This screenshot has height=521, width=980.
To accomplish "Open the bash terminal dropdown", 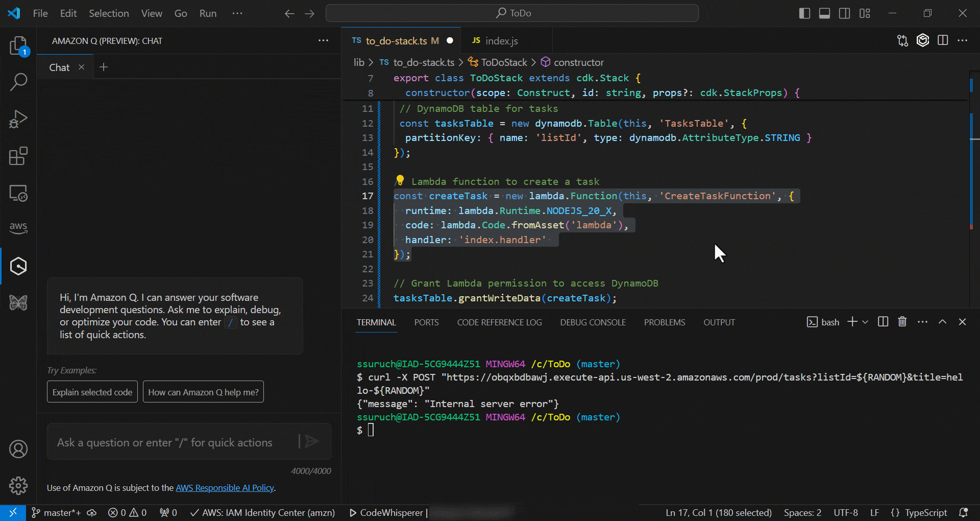I will click(x=865, y=322).
